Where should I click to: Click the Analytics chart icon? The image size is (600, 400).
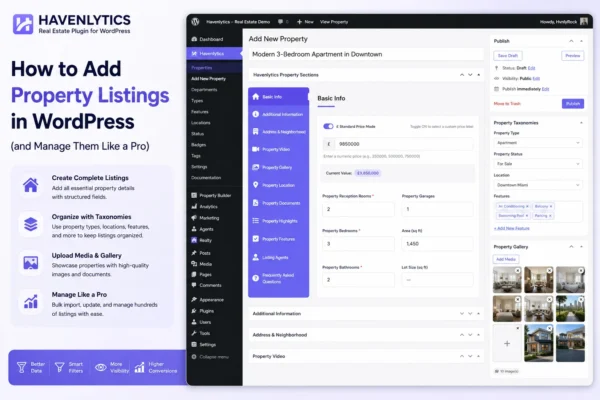194,206
